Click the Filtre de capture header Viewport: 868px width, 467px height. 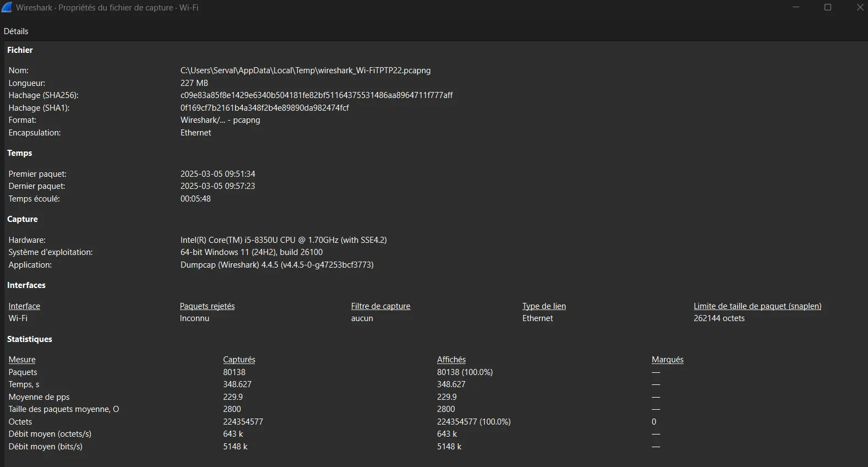coord(380,306)
